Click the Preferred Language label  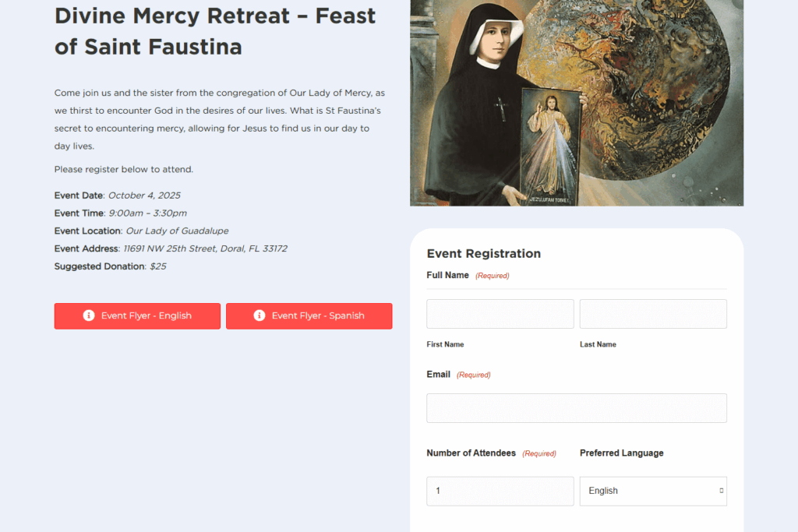(x=622, y=453)
